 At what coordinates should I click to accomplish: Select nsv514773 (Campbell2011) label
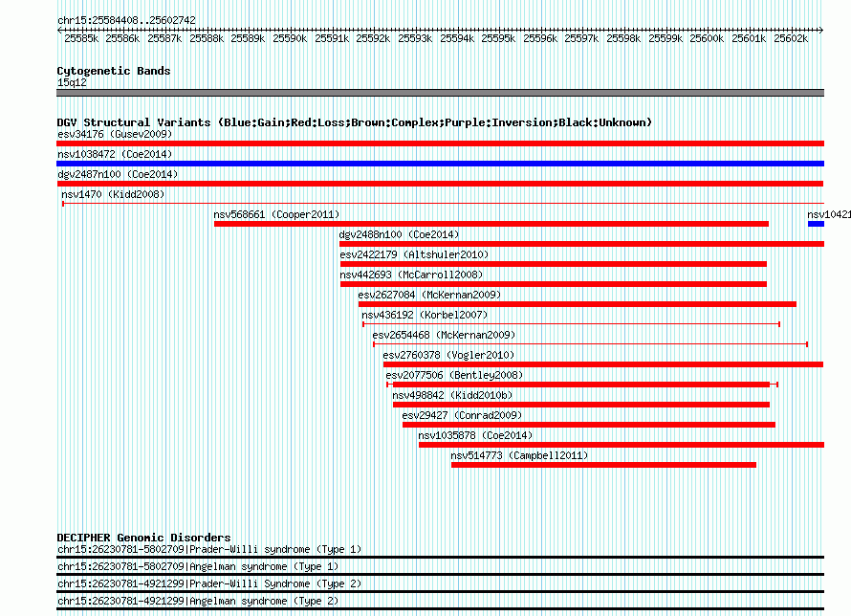coord(519,455)
